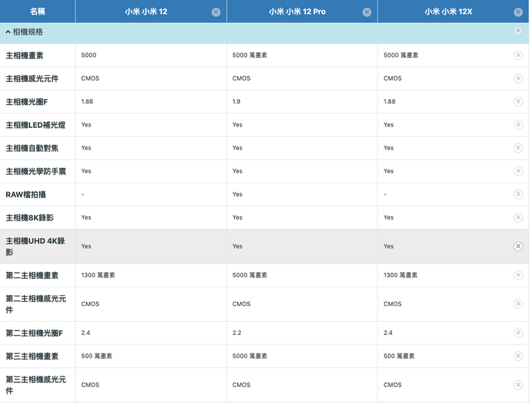Screen dimensions: 532x403
Task: Remove the RAW檔拍攝 row
Action: (518, 194)
